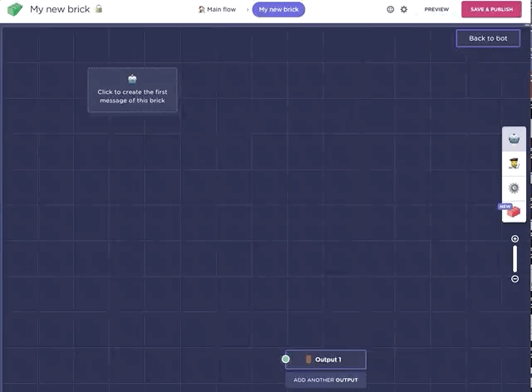Click the robot icon in the first message card
This screenshot has height=392, width=532.
click(x=132, y=79)
